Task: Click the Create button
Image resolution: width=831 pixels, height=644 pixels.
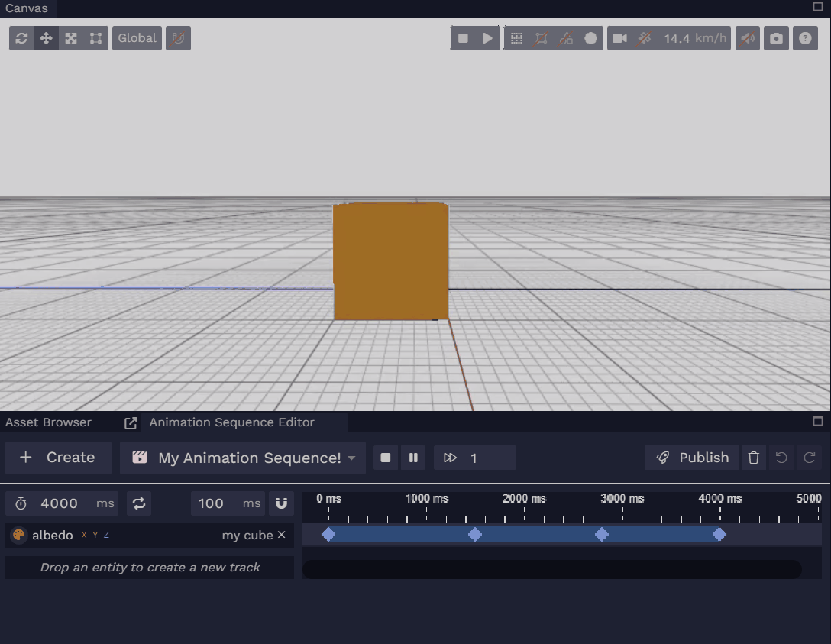Action: 58,458
